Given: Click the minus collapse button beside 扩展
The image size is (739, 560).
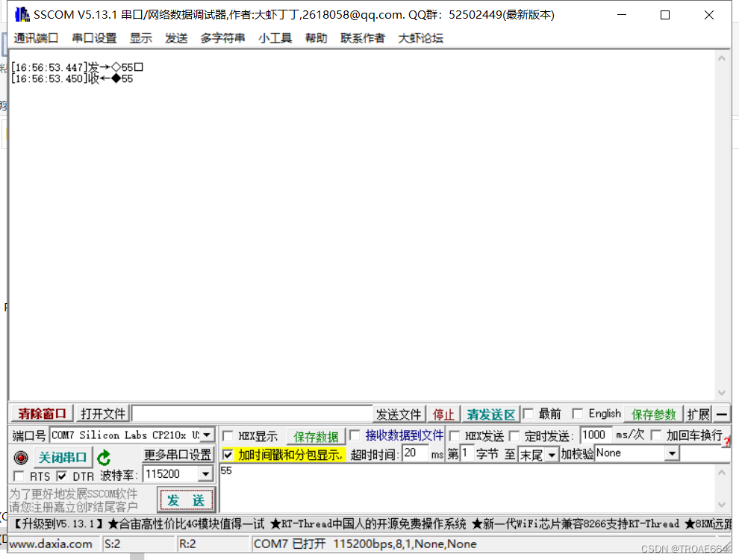Looking at the screenshot, I should click(x=722, y=414).
